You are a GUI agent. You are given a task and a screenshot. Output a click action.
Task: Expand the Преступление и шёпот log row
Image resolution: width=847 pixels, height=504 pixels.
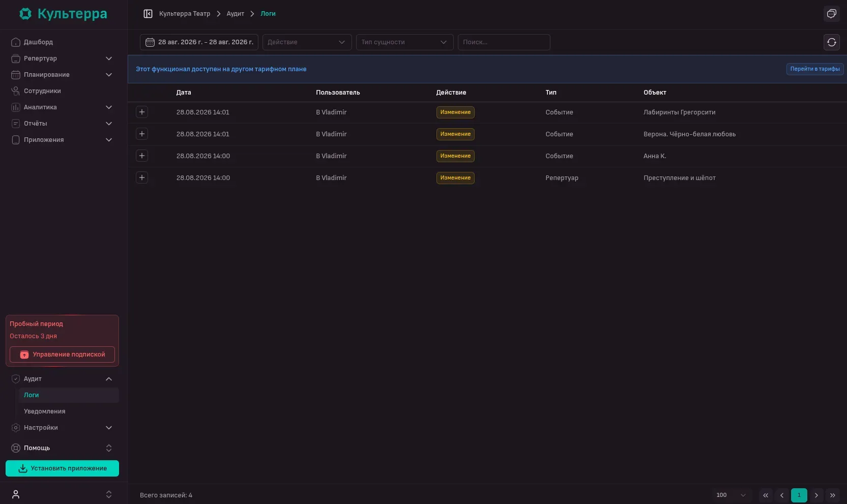tap(142, 177)
